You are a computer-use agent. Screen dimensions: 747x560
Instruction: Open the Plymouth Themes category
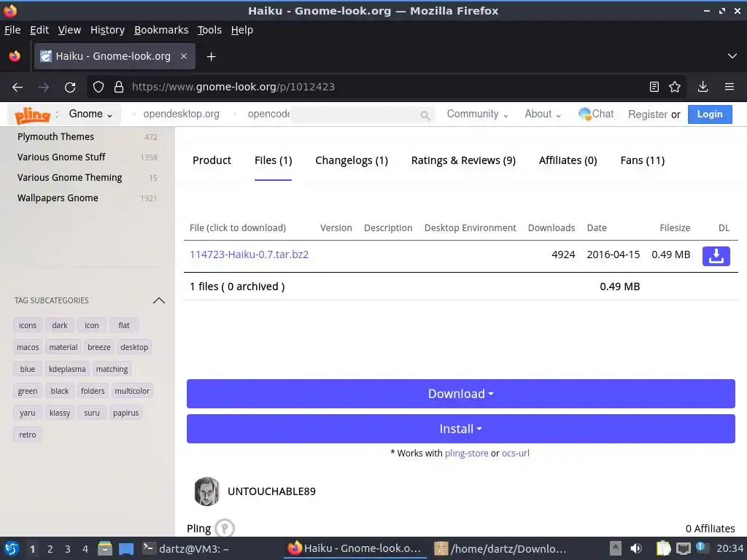click(x=55, y=136)
